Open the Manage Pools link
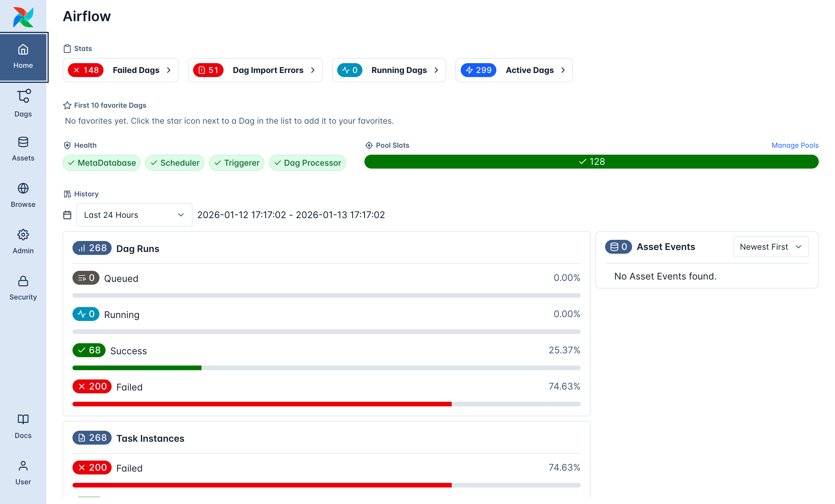 795,145
